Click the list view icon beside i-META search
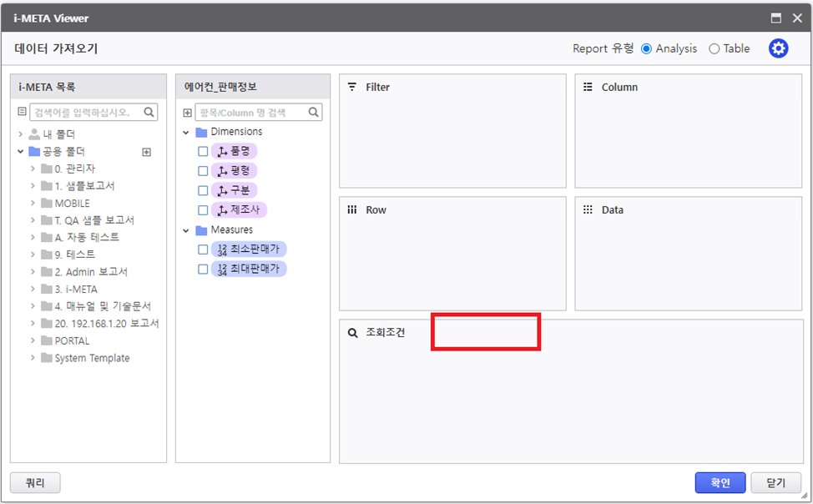The height and width of the screenshot is (504, 813). coord(22,112)
